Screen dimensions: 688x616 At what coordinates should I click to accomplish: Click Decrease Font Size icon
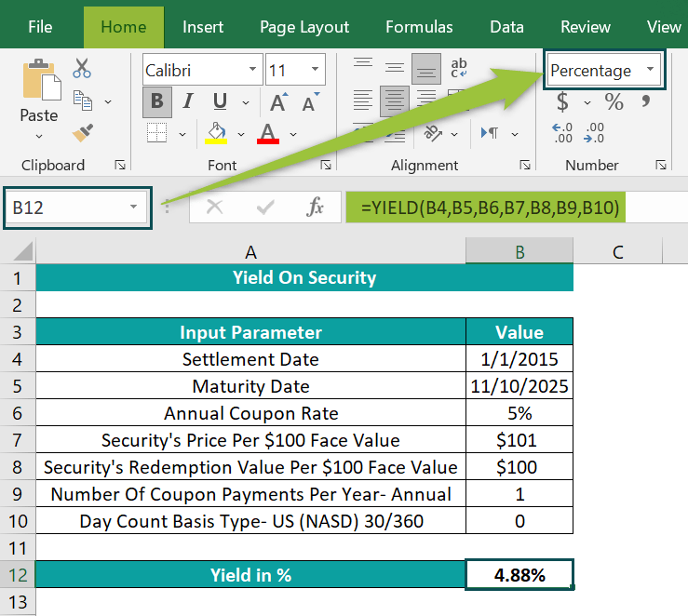point(310,102)
